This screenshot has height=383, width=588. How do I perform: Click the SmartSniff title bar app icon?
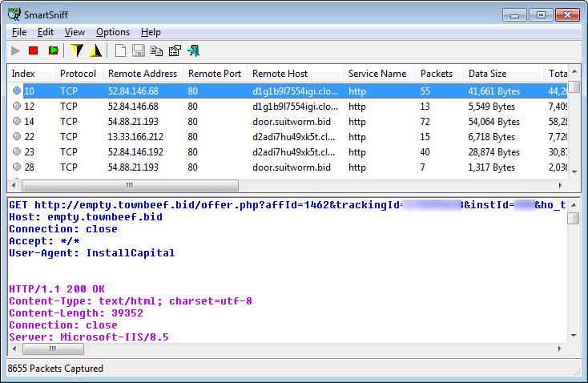tap(14, 14)
